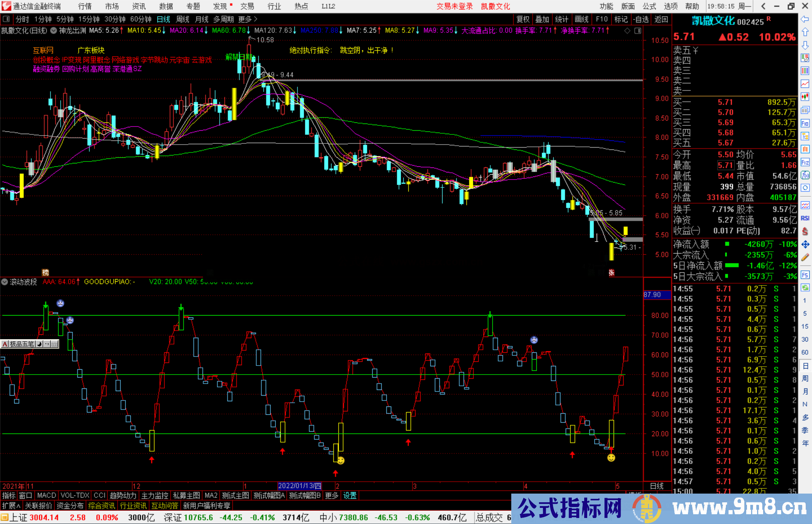The height and width of the screenshot is (524, 812).
Task: Expand the 更多 timeframe options
Action: click(248, 19)
